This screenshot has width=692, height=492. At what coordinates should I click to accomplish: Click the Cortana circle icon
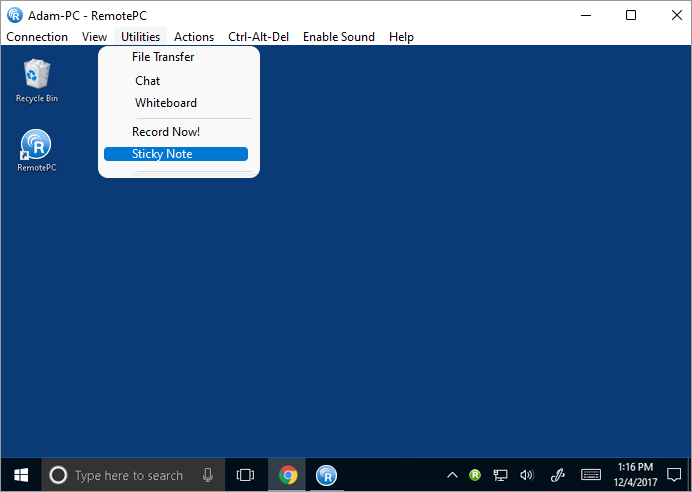coord(58,475)
